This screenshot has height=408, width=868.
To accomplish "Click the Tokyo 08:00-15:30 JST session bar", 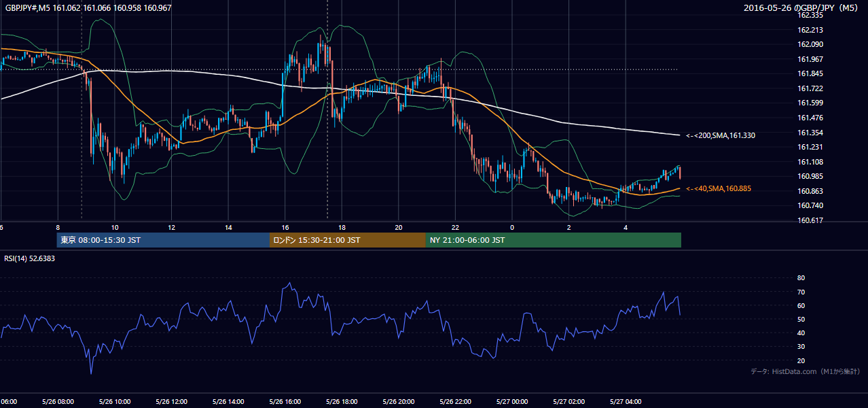I will pyautogui.click(x=164, y=240).
